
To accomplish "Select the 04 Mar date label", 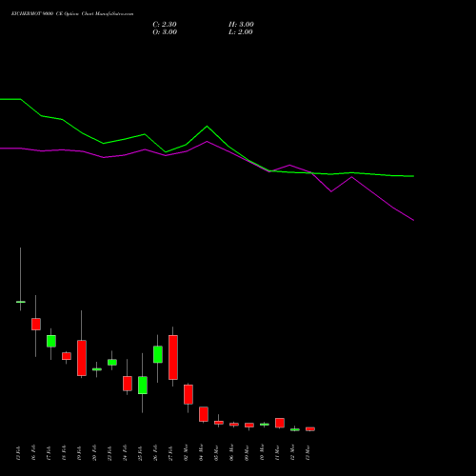I will [x=201, y=452].
